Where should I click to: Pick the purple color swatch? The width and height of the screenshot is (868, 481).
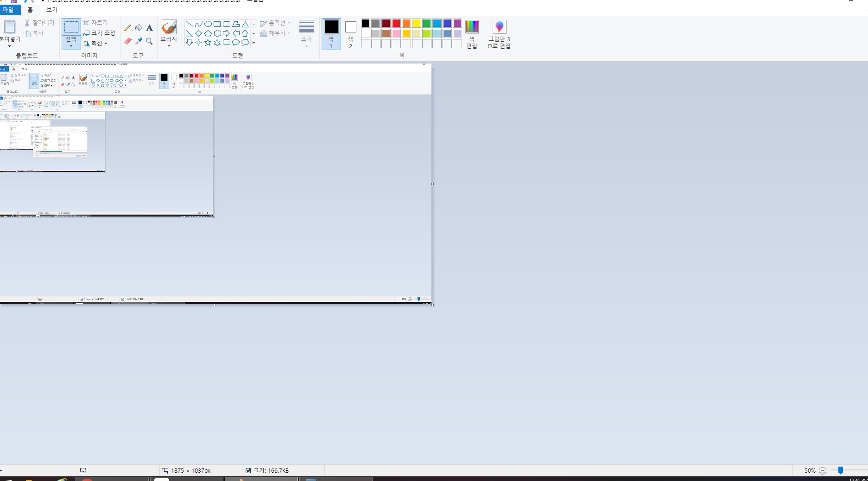pos(457,23)
